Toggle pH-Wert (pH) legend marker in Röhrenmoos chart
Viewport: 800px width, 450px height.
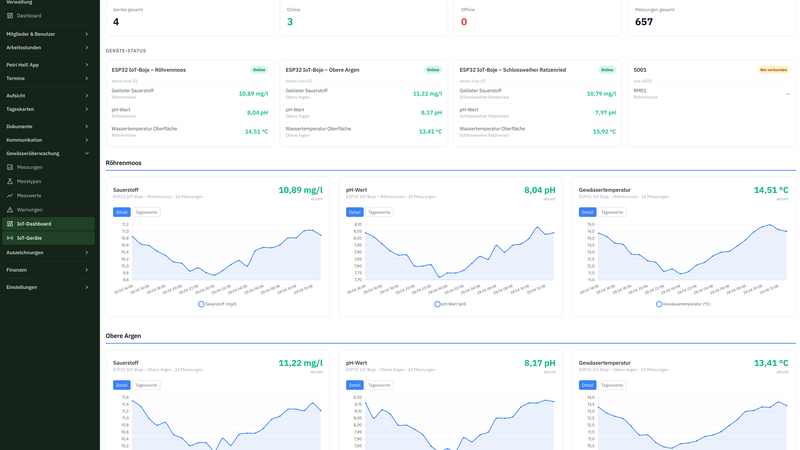pos(437,304)
